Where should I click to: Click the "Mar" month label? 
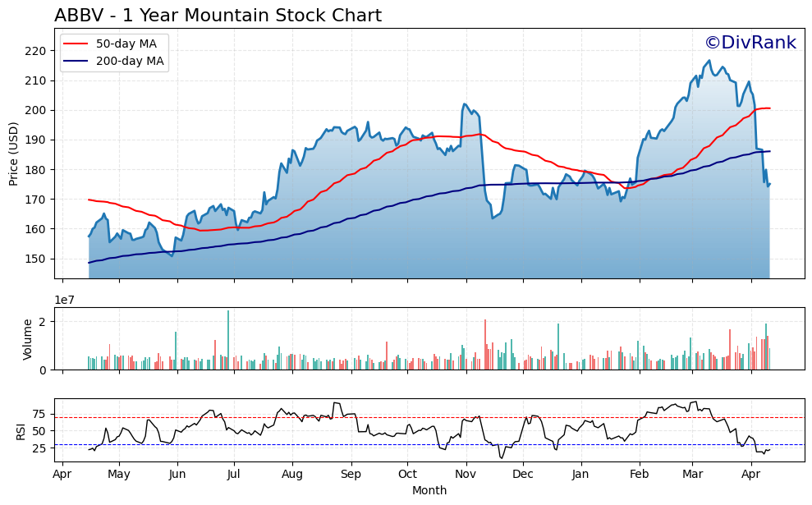(x=692, y=475)
